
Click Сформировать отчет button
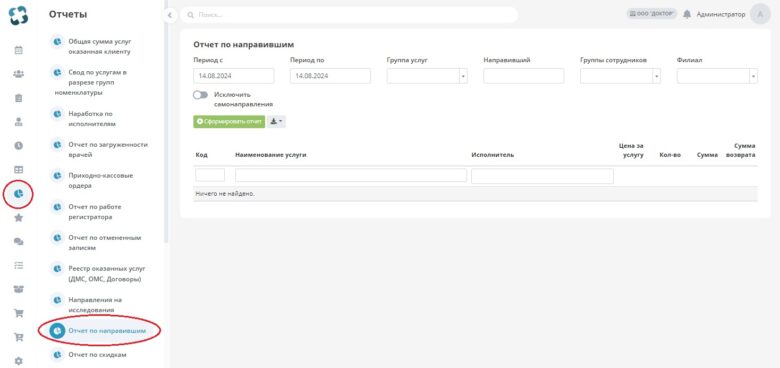(x=229, y=121)
